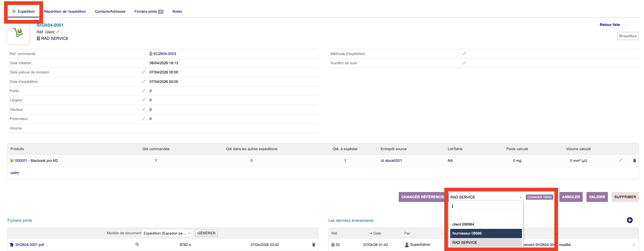Screen dimensions: 644x251
Task: Click the Les derniers événements heading
Action: coord(351,221)
